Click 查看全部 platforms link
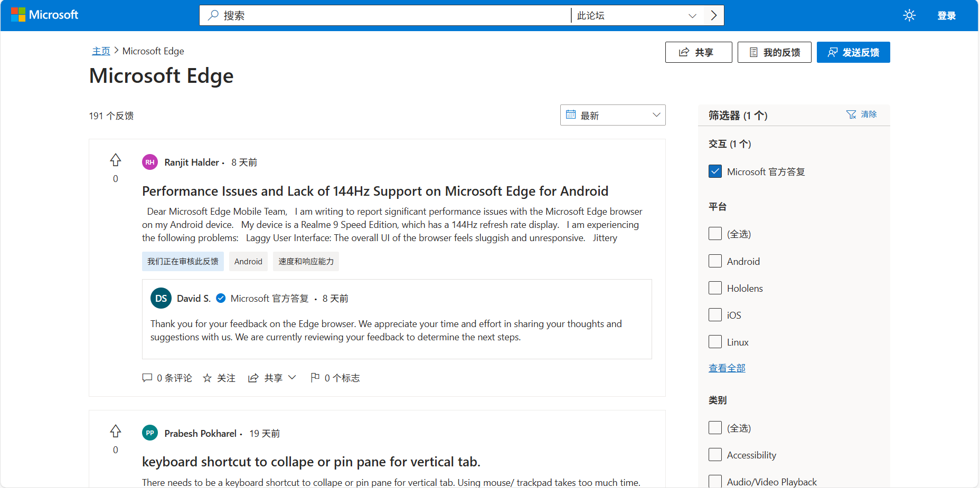Viewport: 980px width, 488px height. (x=727, y=368)
